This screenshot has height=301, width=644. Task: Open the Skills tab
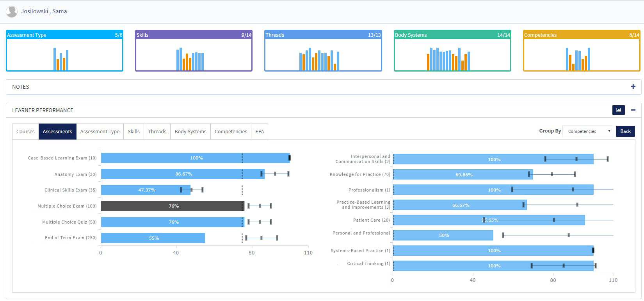[133, 132]
